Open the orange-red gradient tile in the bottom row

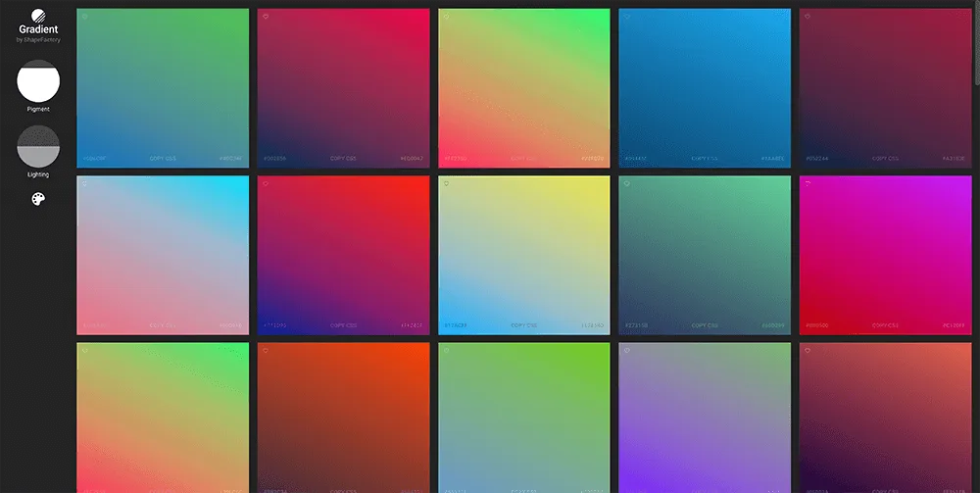click(x=343, y=412)
